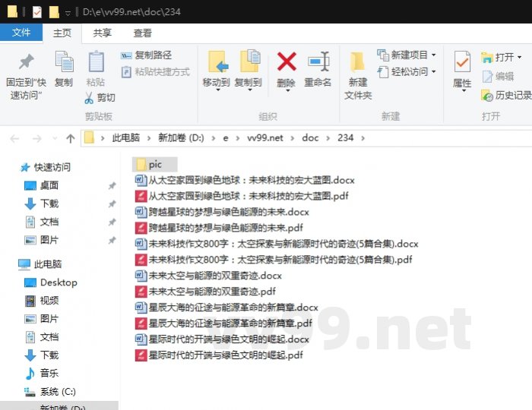Open Copy to (复制到) menu

(x=249, y=71)
